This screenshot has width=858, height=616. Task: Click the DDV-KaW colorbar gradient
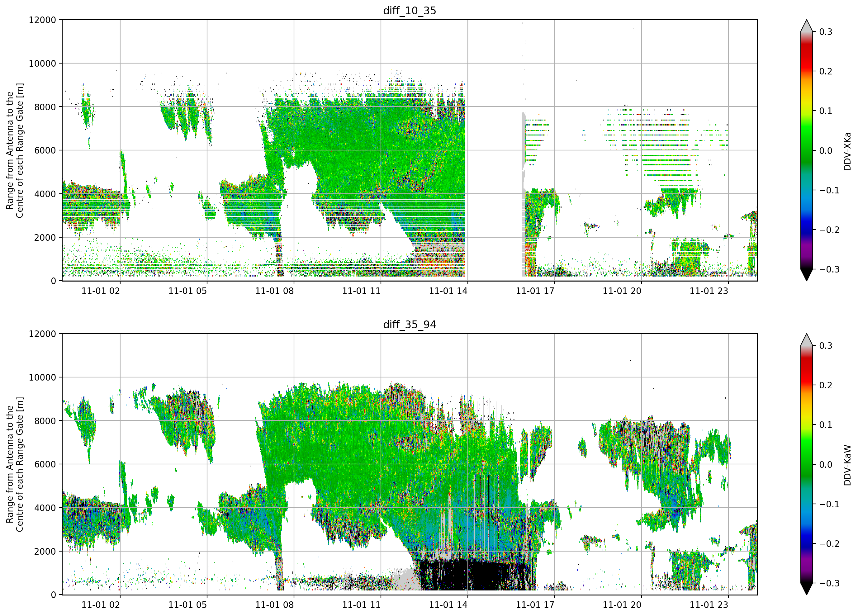tap(807, 464)
